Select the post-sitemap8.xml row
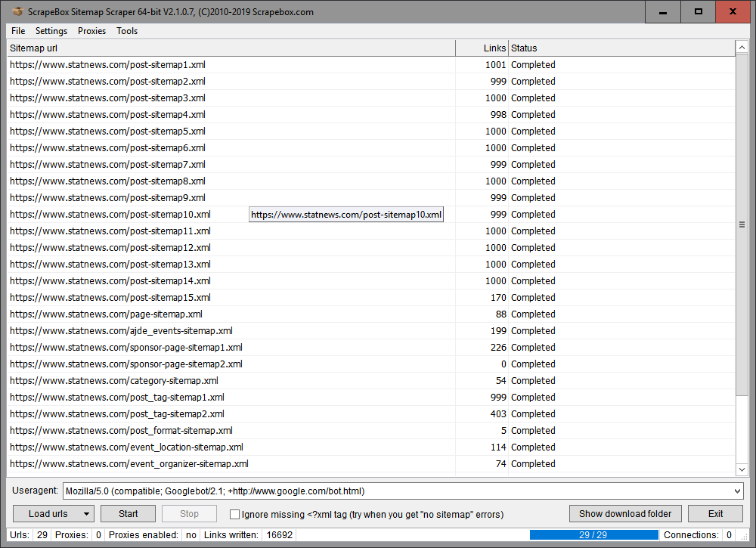This screenshot has height=548, width=756. [x=371, y=181]
